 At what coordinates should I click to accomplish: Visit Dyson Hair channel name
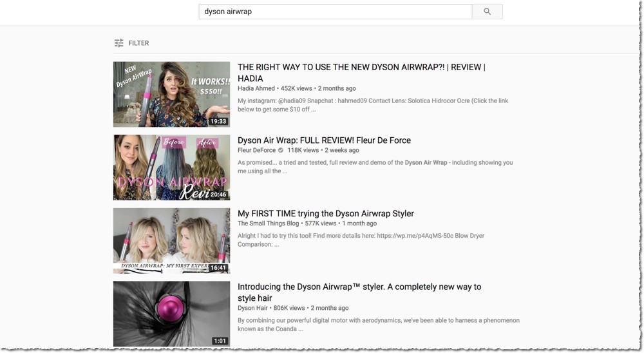click(252, 308)
